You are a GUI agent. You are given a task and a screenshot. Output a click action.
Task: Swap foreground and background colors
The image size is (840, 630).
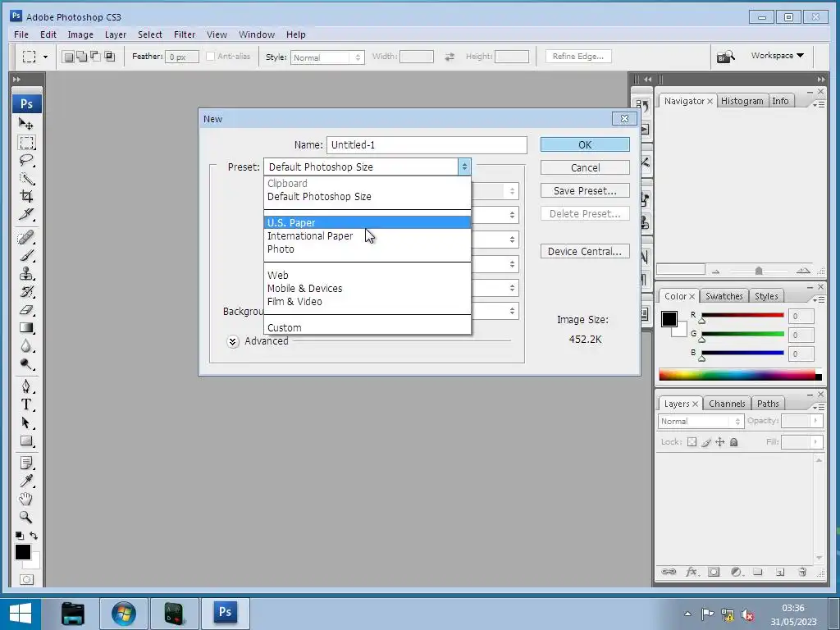point(34,535)
